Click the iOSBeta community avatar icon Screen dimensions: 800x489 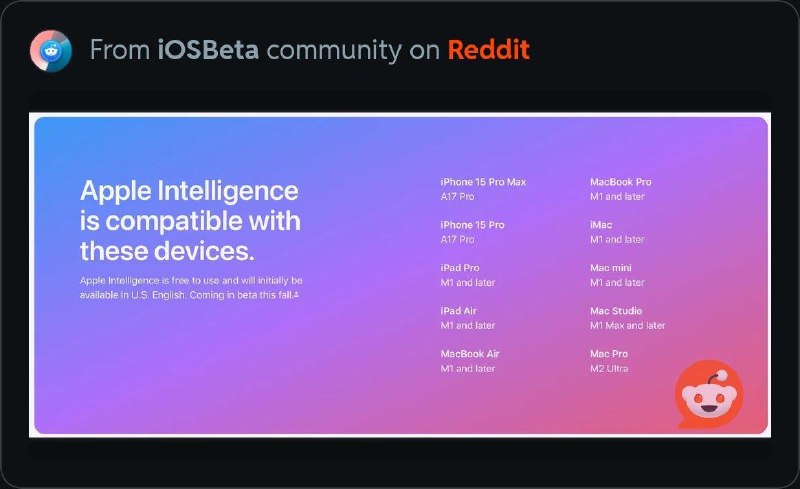point(50,48)
